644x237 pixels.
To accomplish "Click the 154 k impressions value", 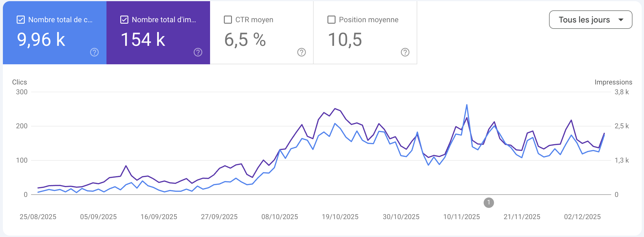I will coord(143,39).
